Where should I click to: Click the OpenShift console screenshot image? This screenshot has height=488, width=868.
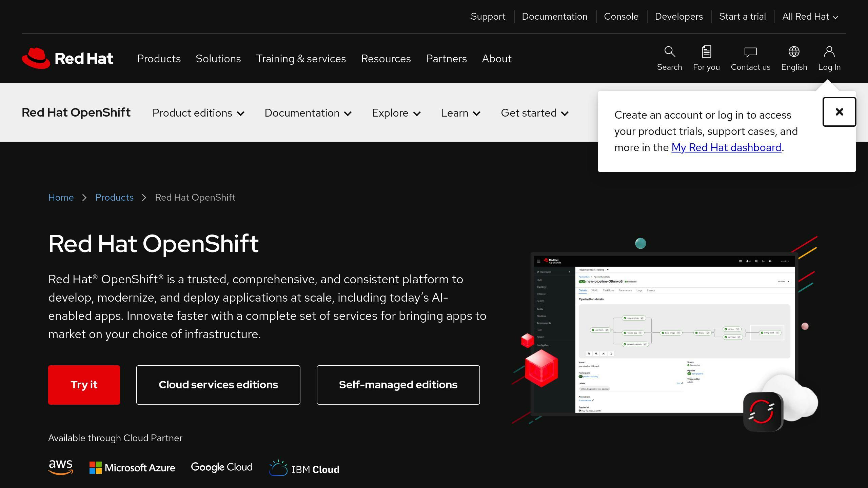[664, 334]
